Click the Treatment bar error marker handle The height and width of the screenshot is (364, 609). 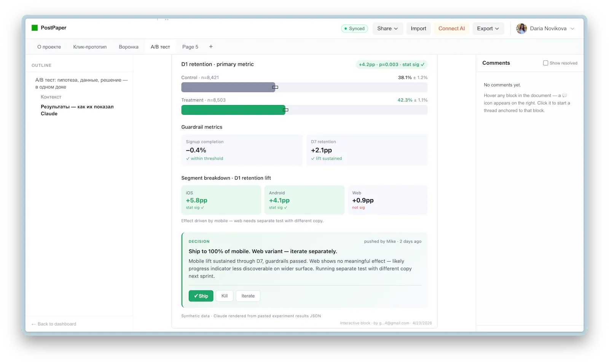tap(285, 110)
